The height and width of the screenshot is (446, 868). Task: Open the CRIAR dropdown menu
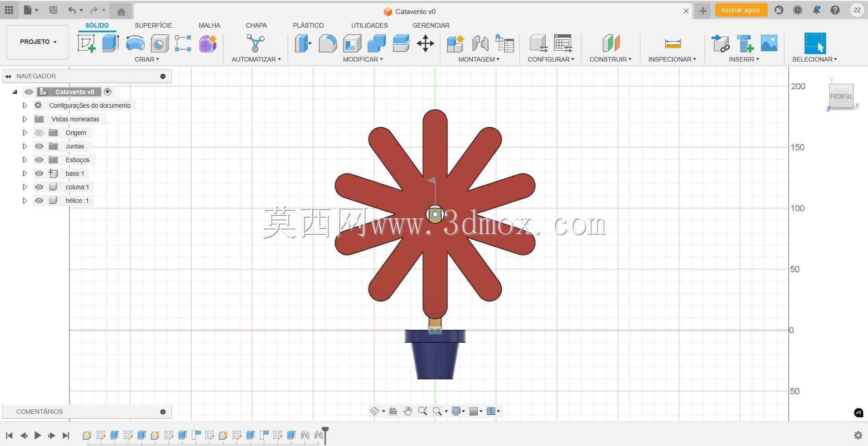tap(147, 59)
